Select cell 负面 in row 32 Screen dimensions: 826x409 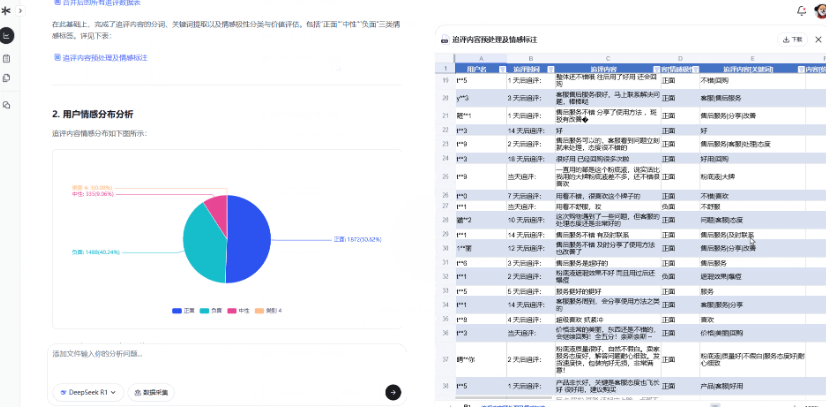click(680, 276)
